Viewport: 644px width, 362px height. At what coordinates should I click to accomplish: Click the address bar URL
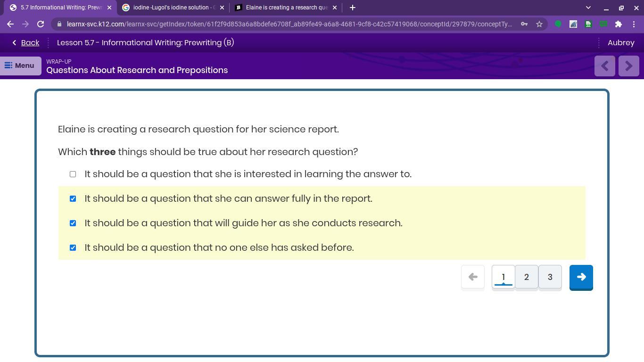pos(289,24)
